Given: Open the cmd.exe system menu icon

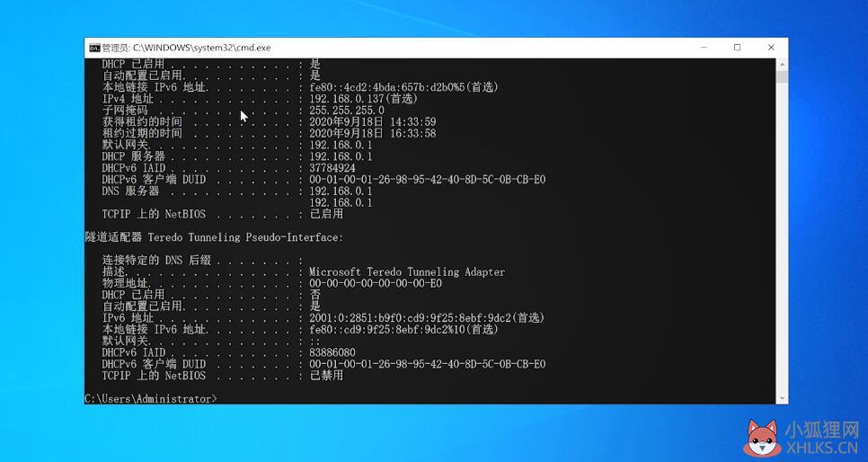Looking at the screenshot, I should click(94, 48).
